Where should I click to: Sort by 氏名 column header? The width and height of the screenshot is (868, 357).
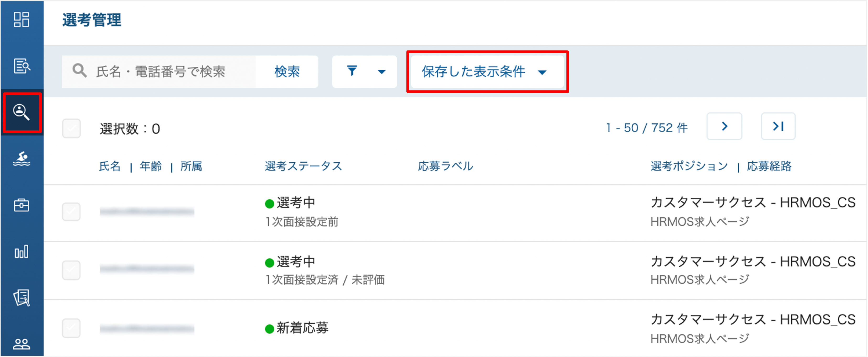point(110,166)
